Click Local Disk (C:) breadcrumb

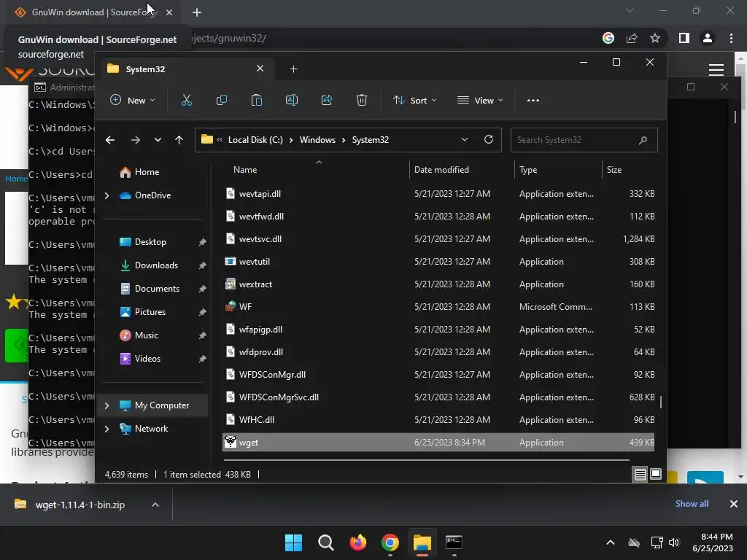click(x=255, y=140)
